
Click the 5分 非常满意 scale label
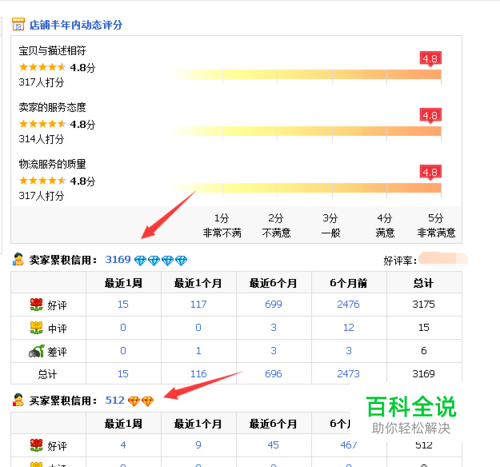click(436, 226)
